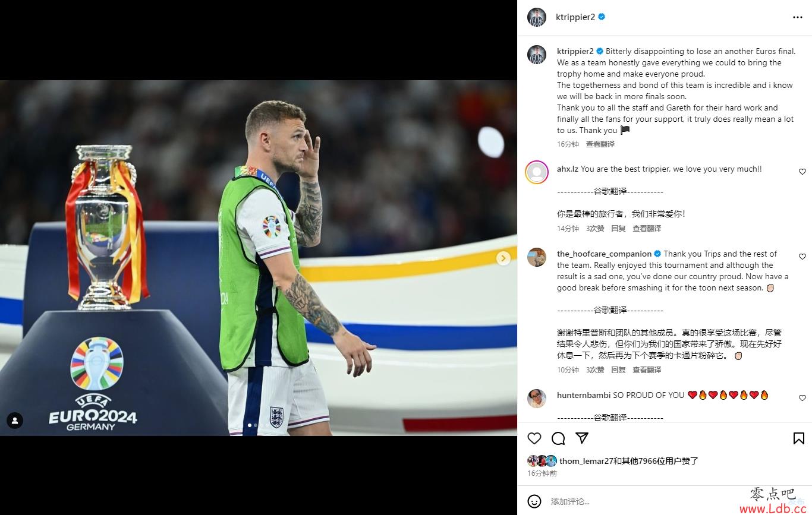This screenshot has height=515, width=812.
Task: Share the post with the paper plane icon
Action: click(x=582, y=438)
